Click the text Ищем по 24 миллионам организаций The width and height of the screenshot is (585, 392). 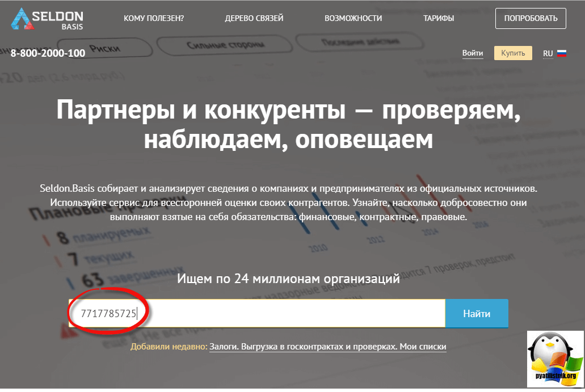(x=288, y=278)
